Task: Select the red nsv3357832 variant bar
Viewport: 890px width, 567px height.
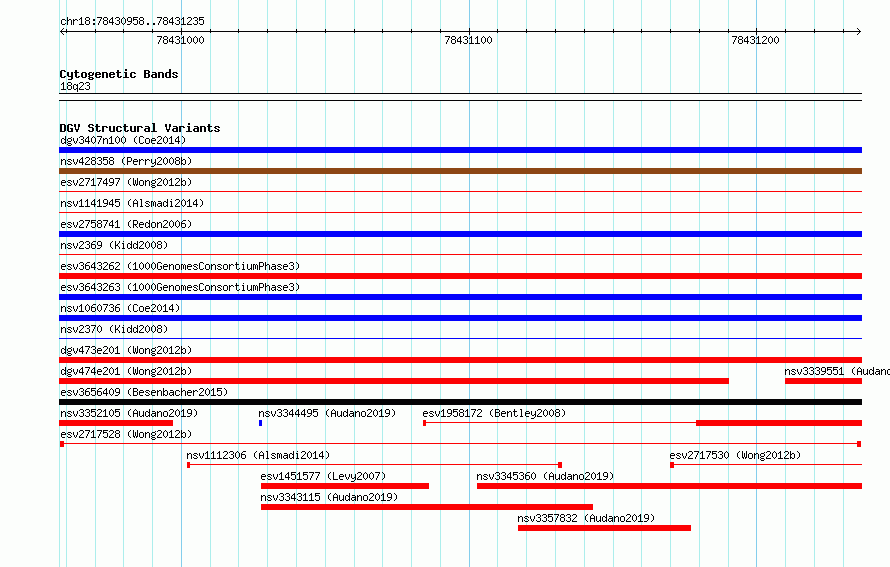Action: [604, 528]
